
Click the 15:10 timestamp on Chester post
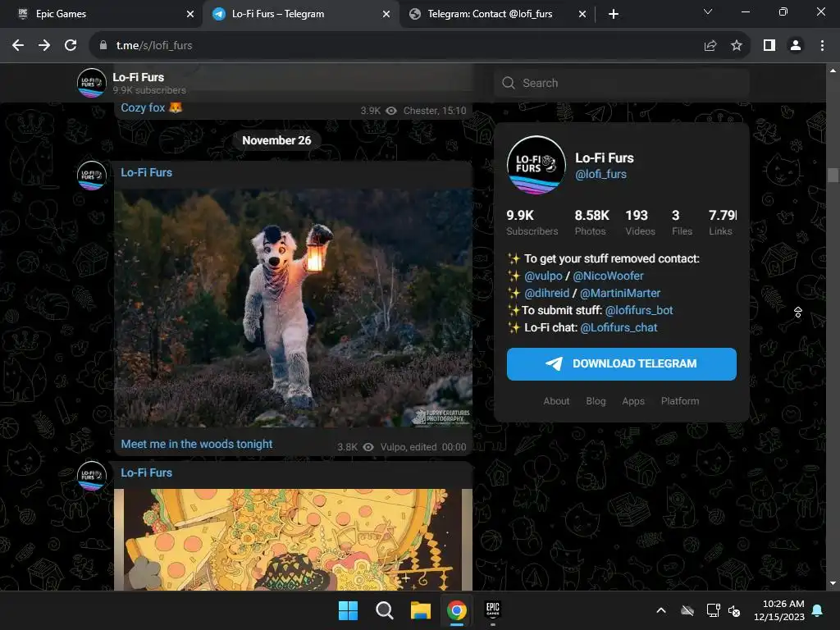point(454,111)
